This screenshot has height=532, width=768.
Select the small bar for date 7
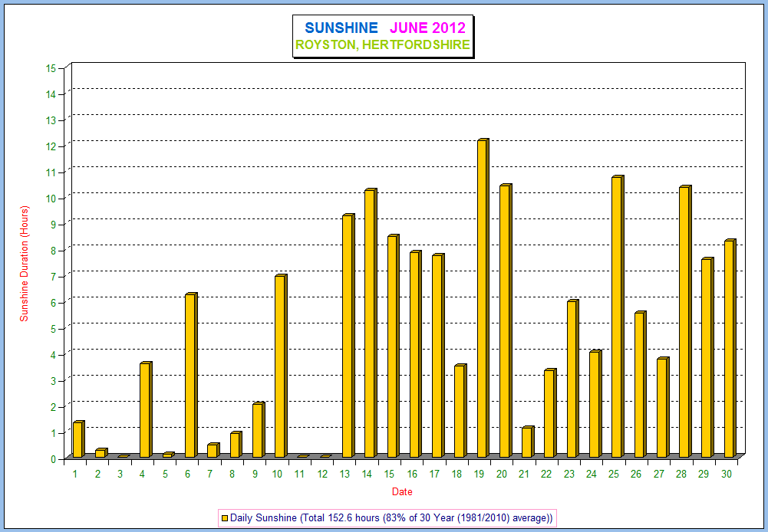tap(213, 450)
